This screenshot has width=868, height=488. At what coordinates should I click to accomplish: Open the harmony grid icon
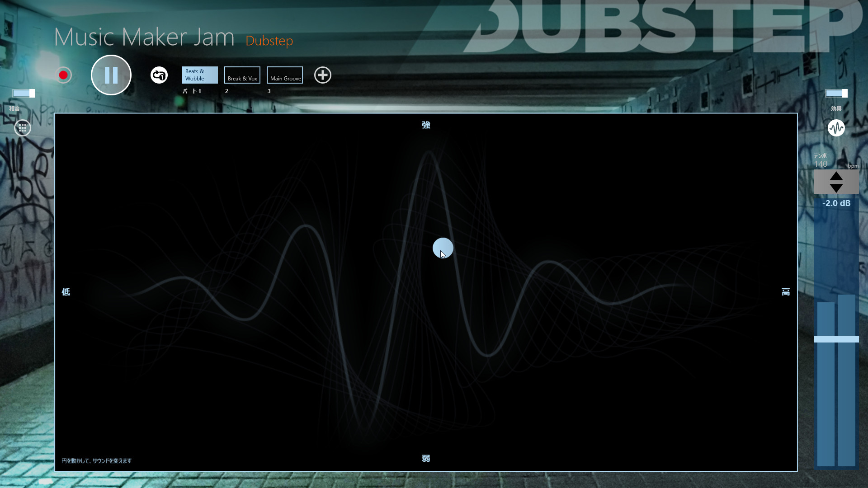click(x=23, y=128)
